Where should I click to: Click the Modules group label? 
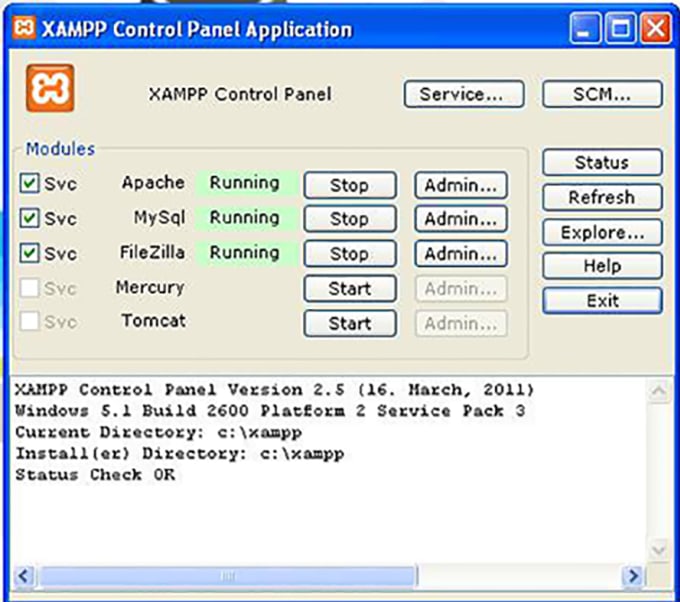pyautogui.click(x=60, y=149)
